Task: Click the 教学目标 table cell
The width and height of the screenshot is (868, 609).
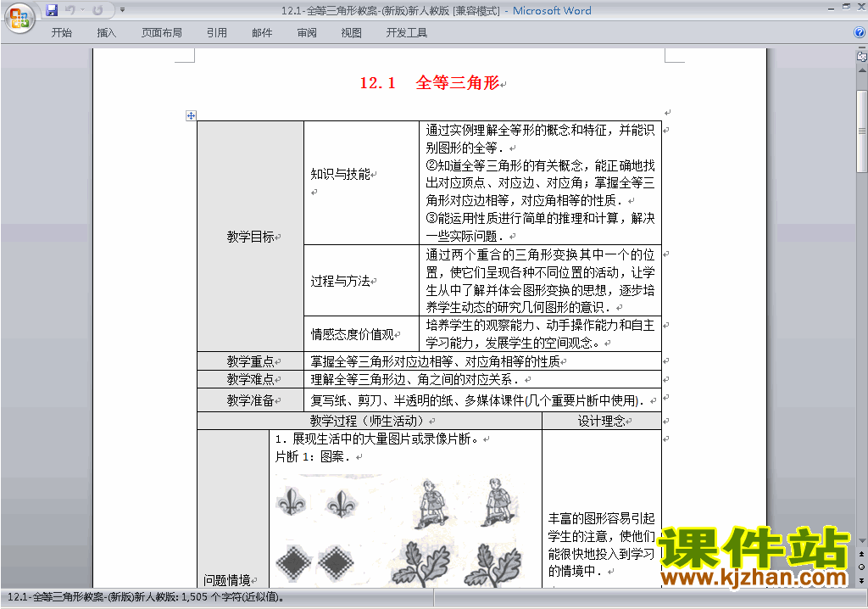Action: (251, 237)
